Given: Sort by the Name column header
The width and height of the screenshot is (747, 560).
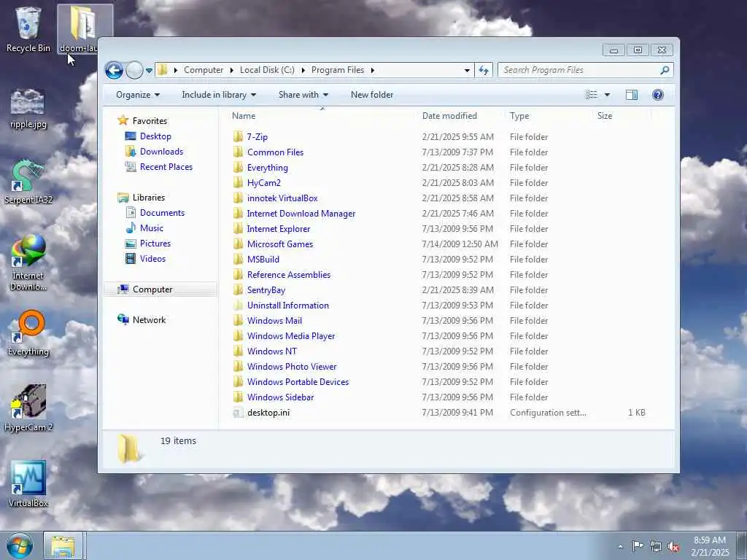Looking at the screenshot, I should (x=244, y=116).
